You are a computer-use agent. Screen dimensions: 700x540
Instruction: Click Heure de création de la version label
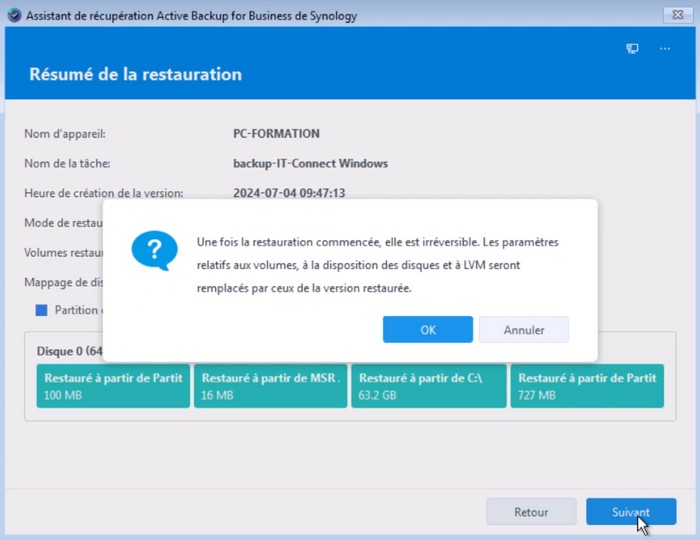click(104, 193)
